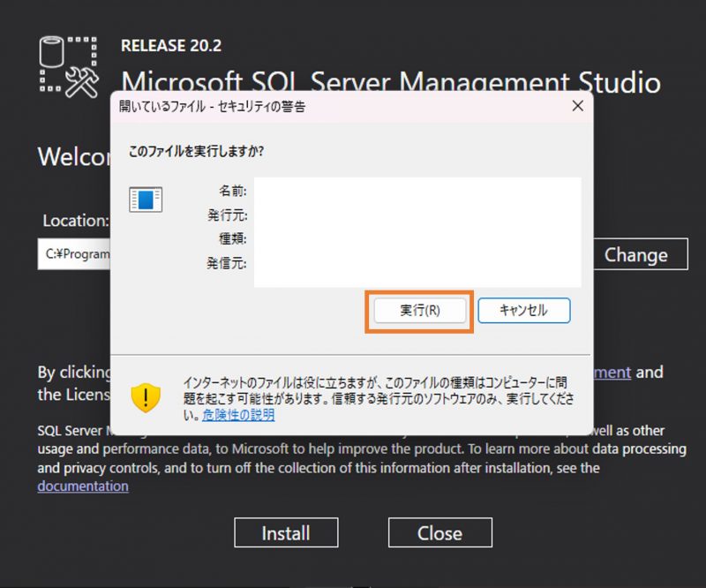Click the キャンセル cancel button
The width and height of the screenshot is (706, 588).
pyautogui.click(x=524, y=311)
